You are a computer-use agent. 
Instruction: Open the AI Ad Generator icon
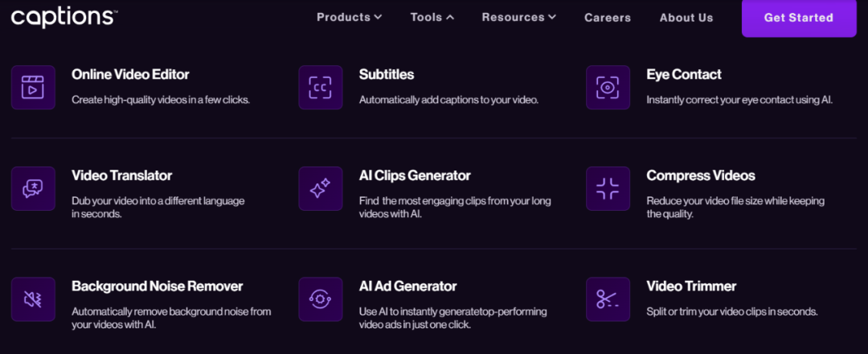point(321,300)
